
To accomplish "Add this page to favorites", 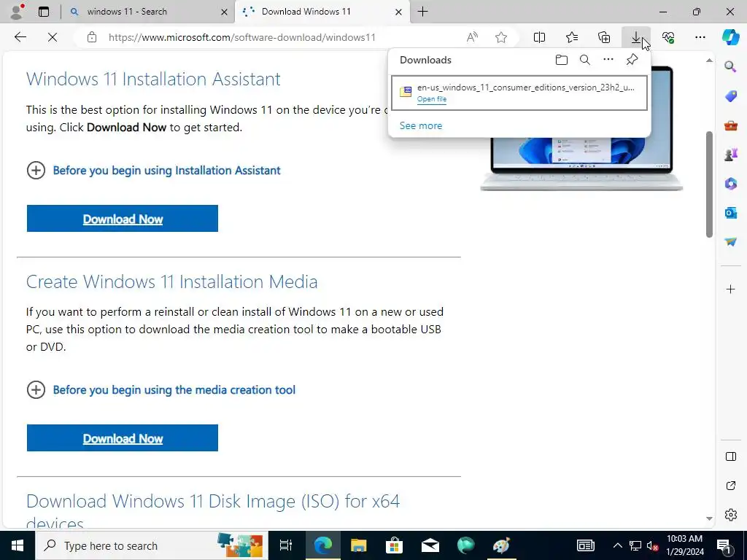I will tap(501, 37).
